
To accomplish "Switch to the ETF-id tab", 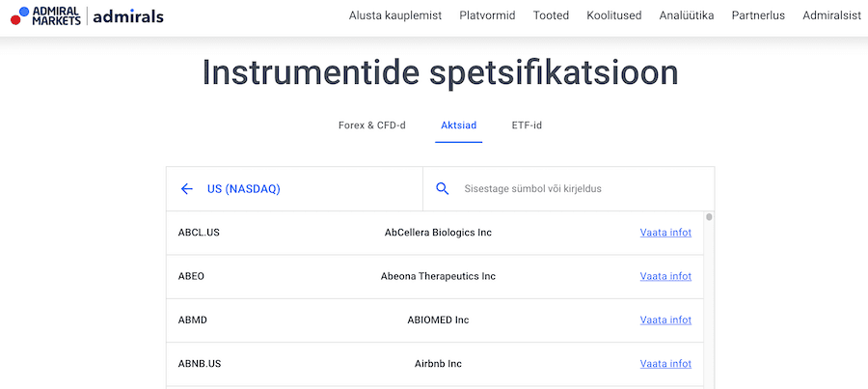I will [x=527, y=125].
